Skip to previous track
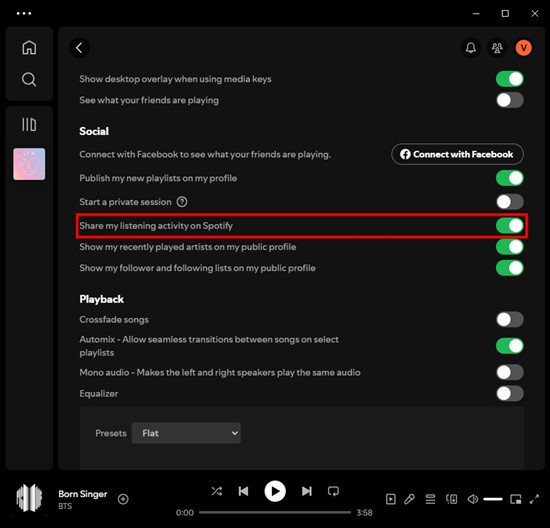Screen dimensions: 550x528 click(x=243, y=491)
